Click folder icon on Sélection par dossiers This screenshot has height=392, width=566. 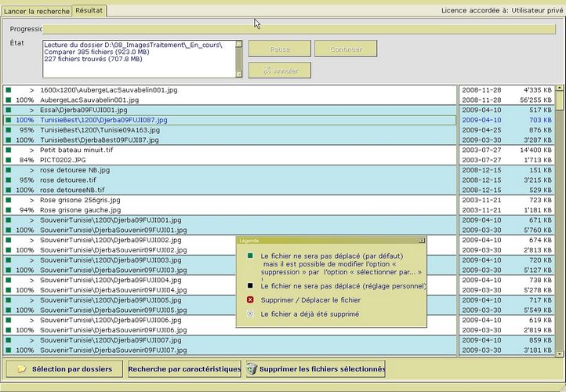22,368
